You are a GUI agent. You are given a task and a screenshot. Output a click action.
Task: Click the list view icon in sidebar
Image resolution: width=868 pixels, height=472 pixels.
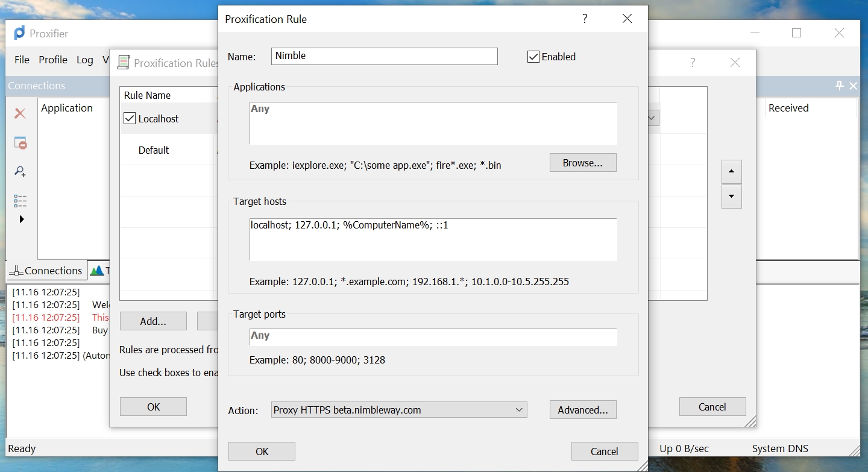click(x=20, y=201)
